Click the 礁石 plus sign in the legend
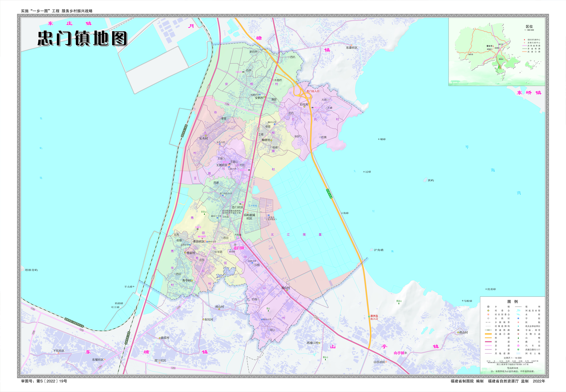 [x=518, y=342]
